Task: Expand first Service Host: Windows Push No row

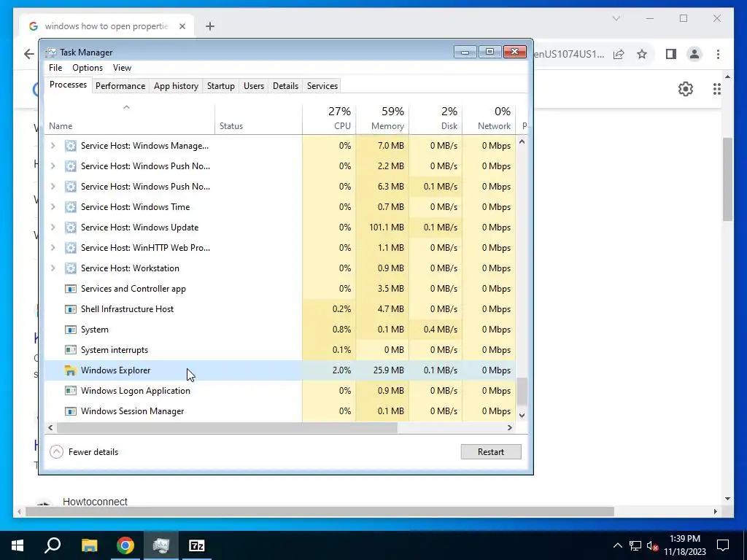Action: [x=53, y=166]
